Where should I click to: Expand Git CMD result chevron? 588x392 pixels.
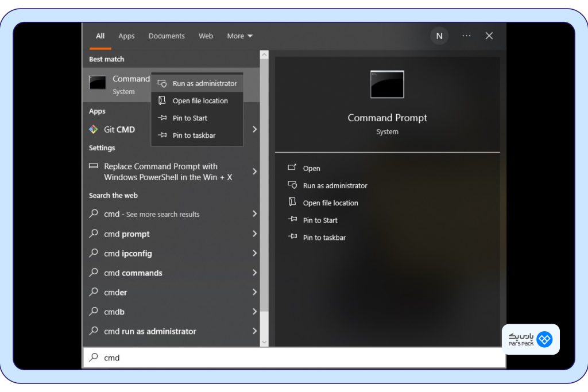click(x=254, y=129)
